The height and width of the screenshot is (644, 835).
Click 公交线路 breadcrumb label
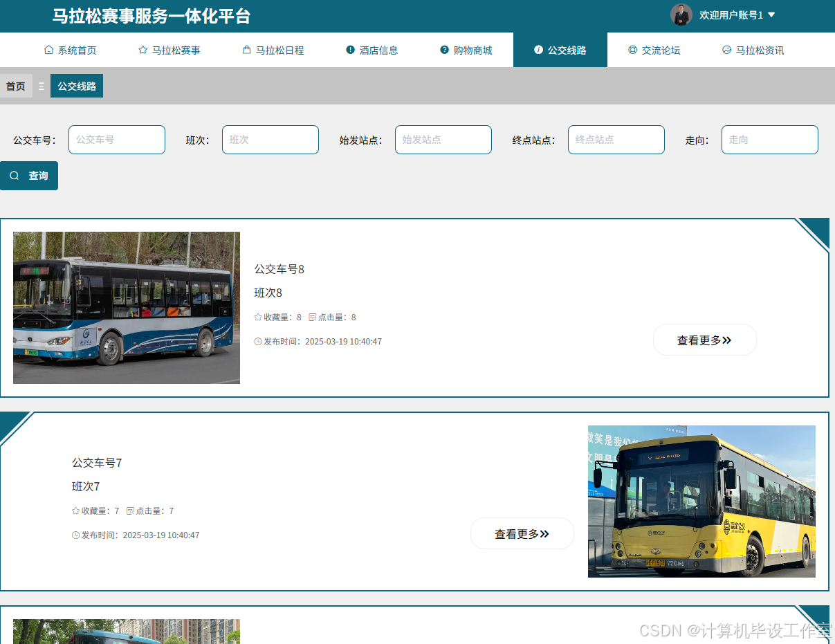click(77, 86)
